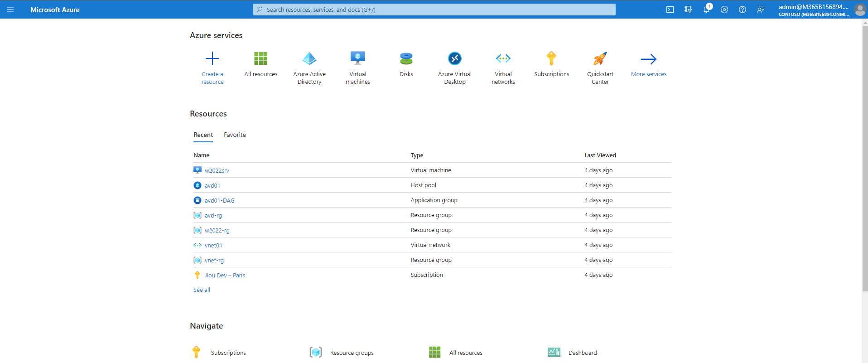Screen dimensions: 868x363
Task: Click the admin account name in header
Action: pyautogui.click(x=813, y=7)
